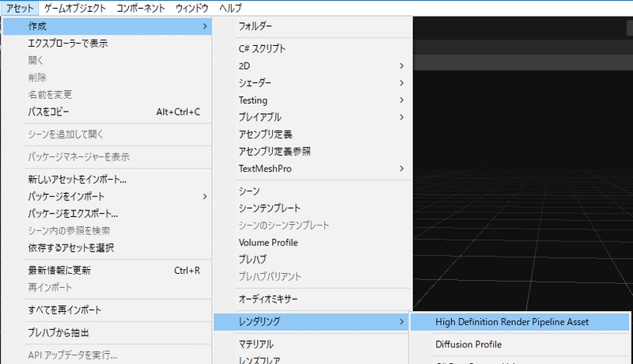The width and height of the screenshot is (633, 364).
Task: Expand the TextMeshPro submenu
Action: (x=312, y=169)
